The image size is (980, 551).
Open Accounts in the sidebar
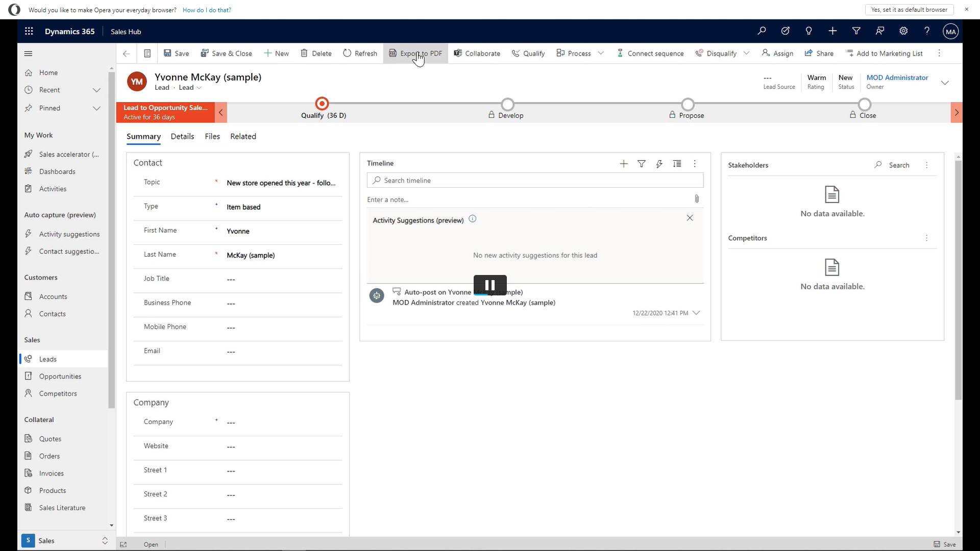click(53, 297)
